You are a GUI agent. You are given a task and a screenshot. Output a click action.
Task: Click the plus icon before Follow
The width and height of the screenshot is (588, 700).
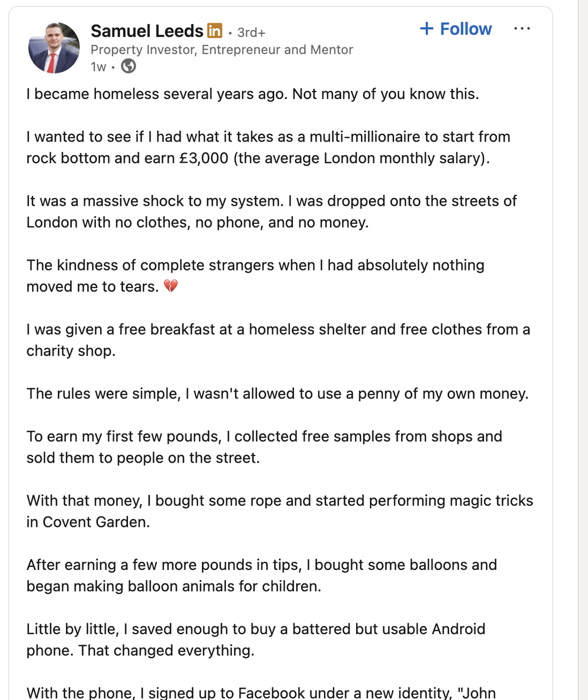point(427,28)
